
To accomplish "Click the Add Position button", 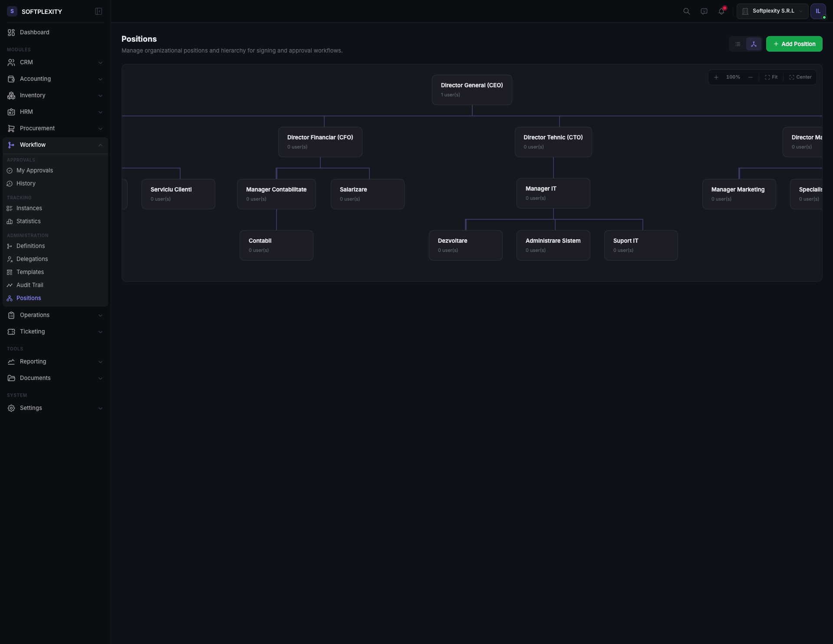I will [x=794, y=44].
